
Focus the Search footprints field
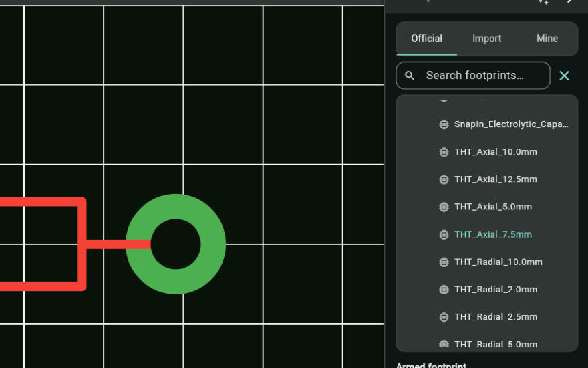(473, 76)
